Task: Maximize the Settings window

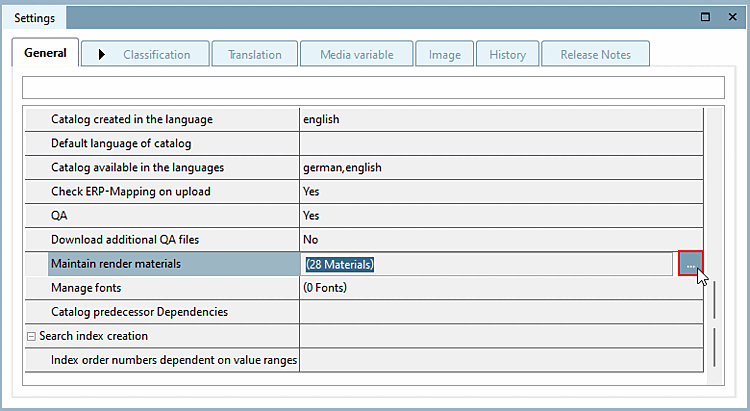Action: 706,18
